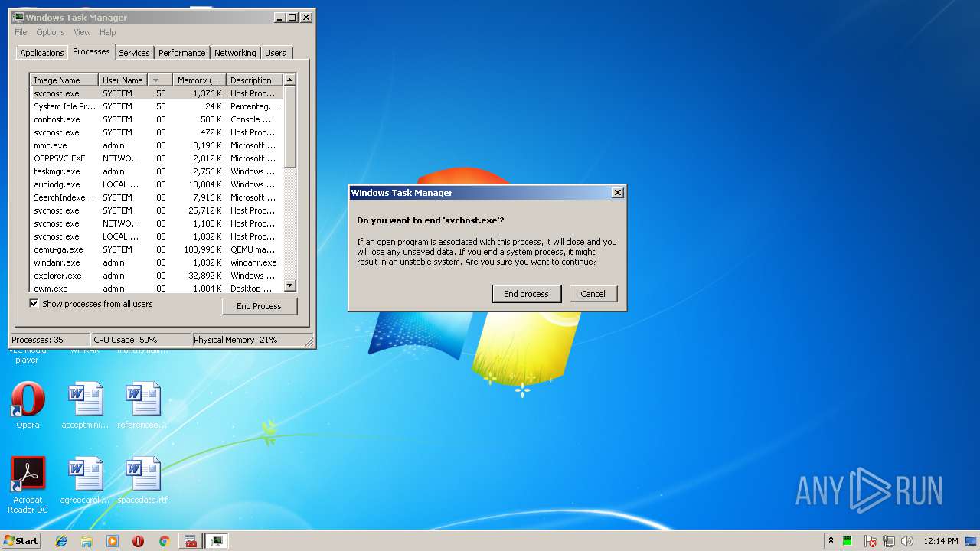The image size is (980, 551).
Task: Open the Help menu
Action: [x=108, y=32]
